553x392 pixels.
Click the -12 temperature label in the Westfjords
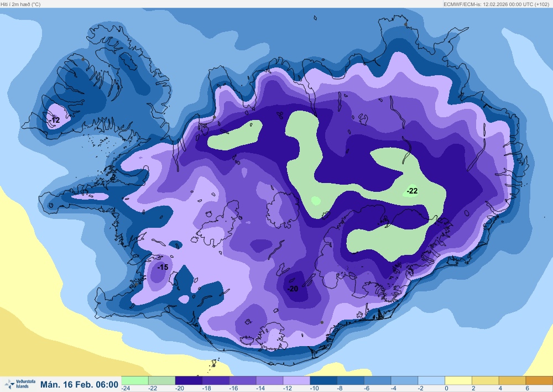[55, 120]
